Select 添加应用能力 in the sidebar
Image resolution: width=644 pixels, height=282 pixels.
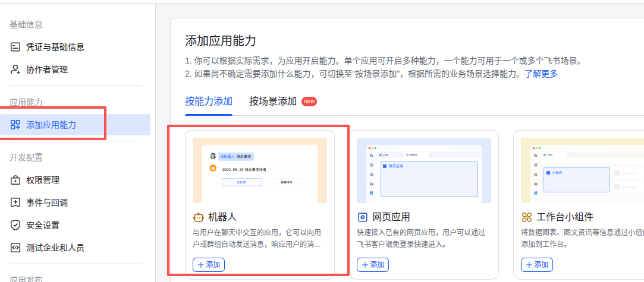pyautogui.click(x=75, y=125)
